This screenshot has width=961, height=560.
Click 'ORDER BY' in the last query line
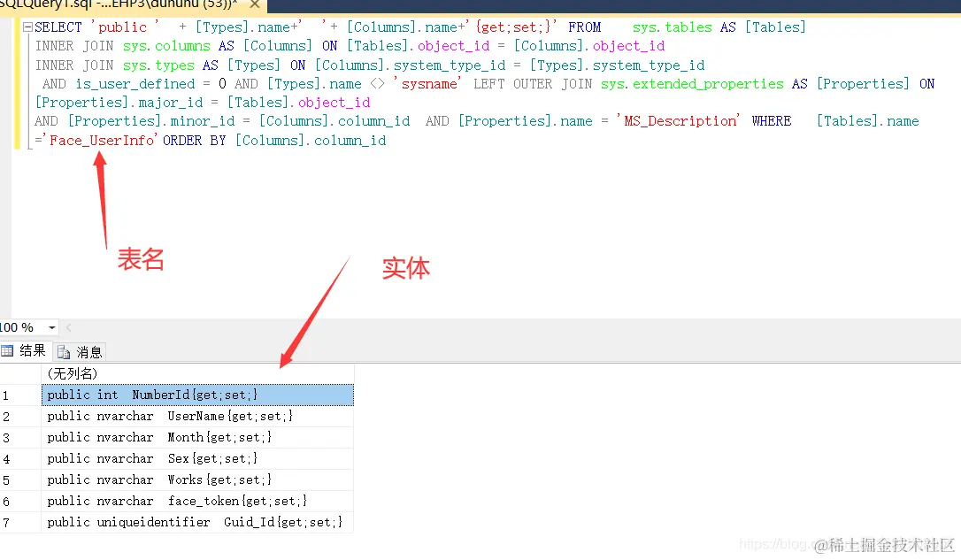(195, 141)
